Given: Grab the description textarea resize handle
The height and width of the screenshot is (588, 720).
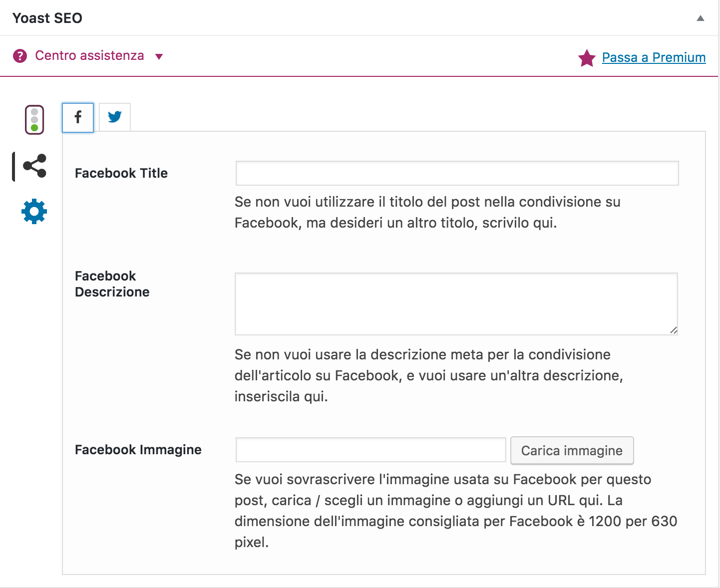Looking at the screenshot, I should tap(674, 330).
